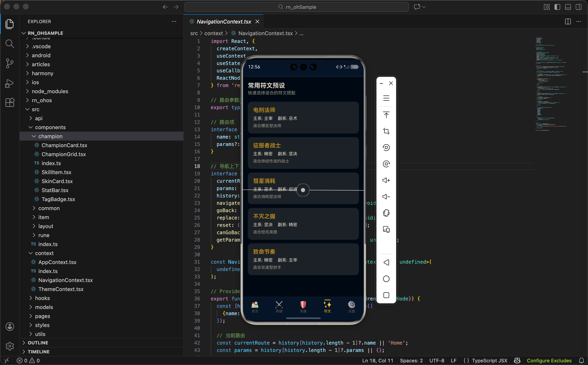Viewport: 588px width, 365px height.
Task: Click the emulator screenshot crop icon
Action: pos(386,131)
